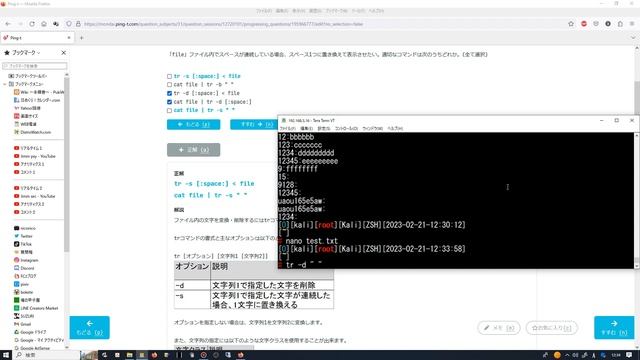The height and width of the screenshot is (360, 640).
Task: Add question to お気に入り favorites
Action: coord(551,328)
